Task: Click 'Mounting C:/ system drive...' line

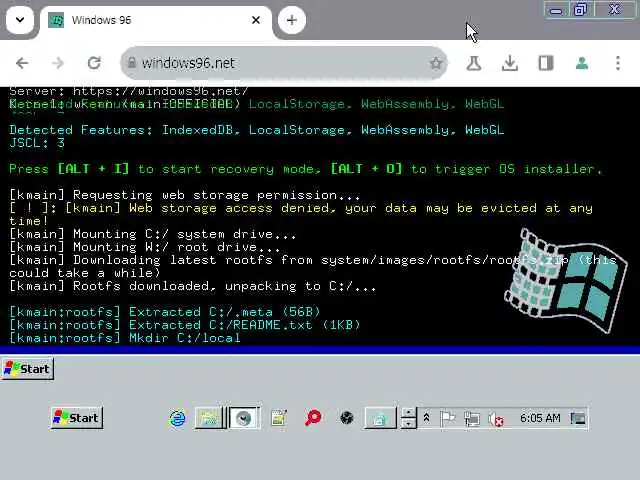Action: point(153,234)
